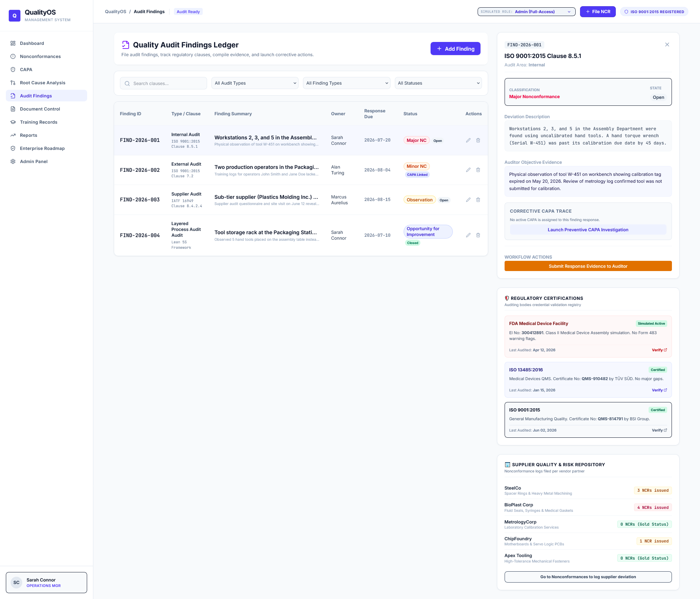Open the All Audit Types dropdown
The height and width of the screenshot is (599, 700).
click(255, 83)
